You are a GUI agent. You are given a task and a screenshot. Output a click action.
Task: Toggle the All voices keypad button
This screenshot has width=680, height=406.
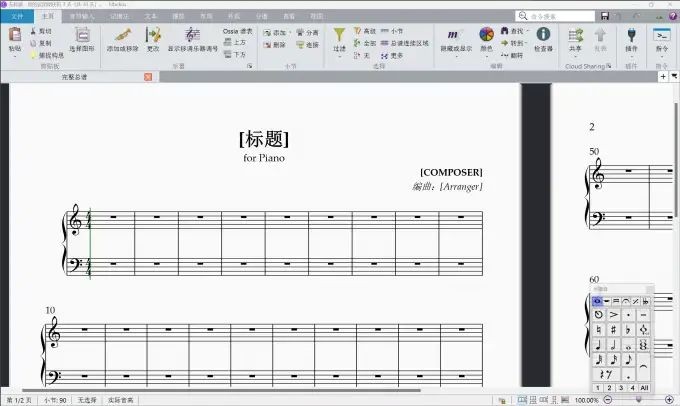[644, 388]
